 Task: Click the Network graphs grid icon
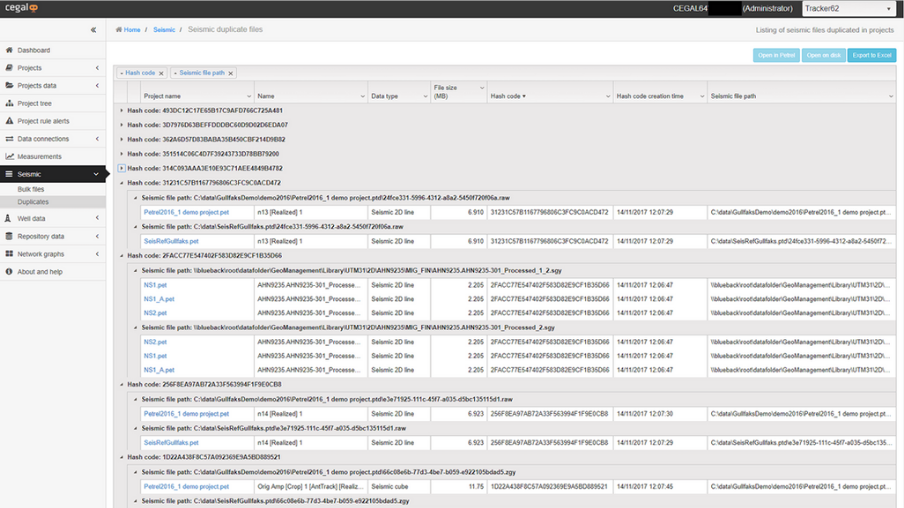click(x=9, y=254)
